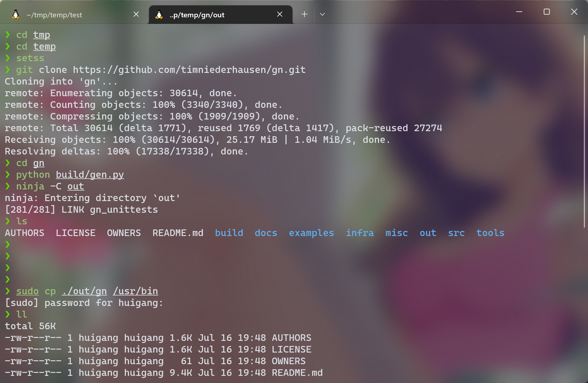Click OWNERS filename in ll listing

click(x=289, y=361)
